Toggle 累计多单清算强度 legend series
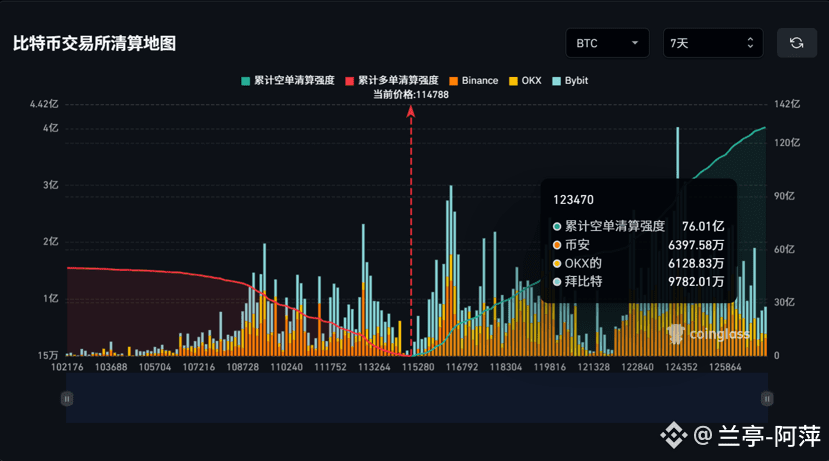Viewport: 829px width, 461px height. point(392,80)
